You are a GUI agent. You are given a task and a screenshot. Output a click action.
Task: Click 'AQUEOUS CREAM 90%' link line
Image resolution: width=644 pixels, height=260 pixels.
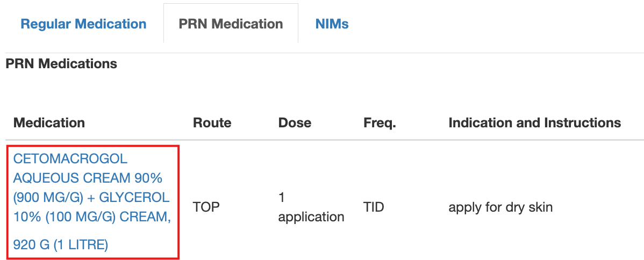(x=88, y=178)
